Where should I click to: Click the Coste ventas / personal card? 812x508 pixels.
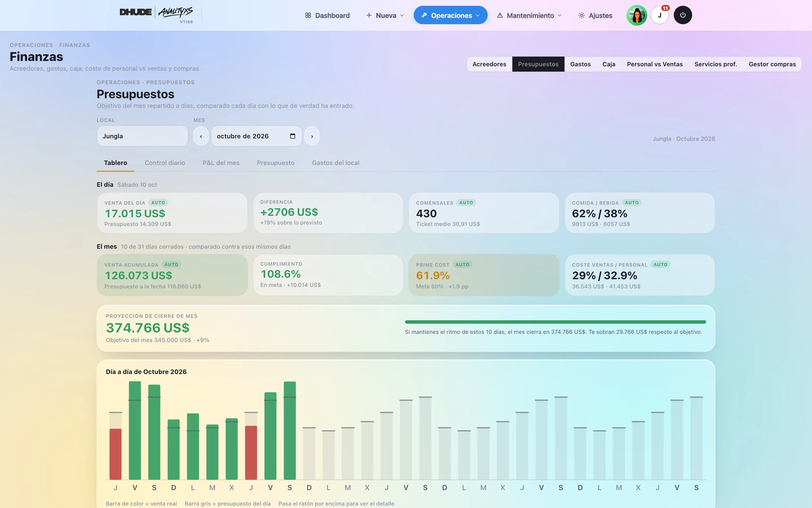[640, 275]
